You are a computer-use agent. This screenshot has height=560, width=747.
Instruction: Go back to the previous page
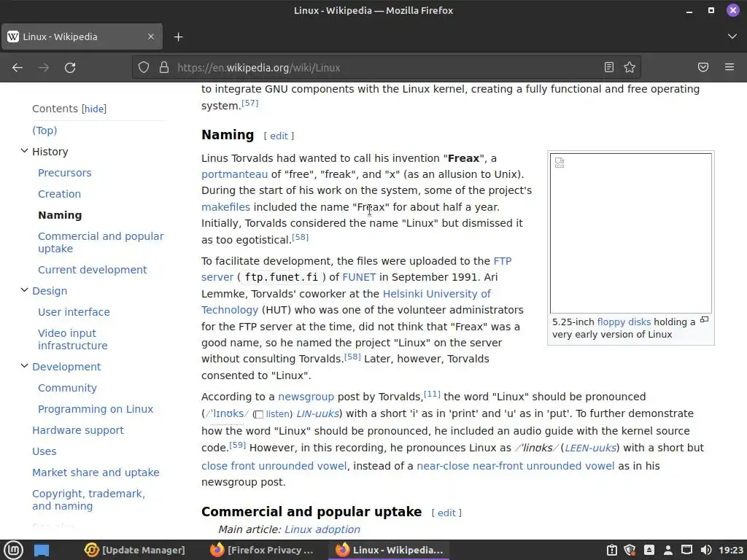[x=18, y=68]
